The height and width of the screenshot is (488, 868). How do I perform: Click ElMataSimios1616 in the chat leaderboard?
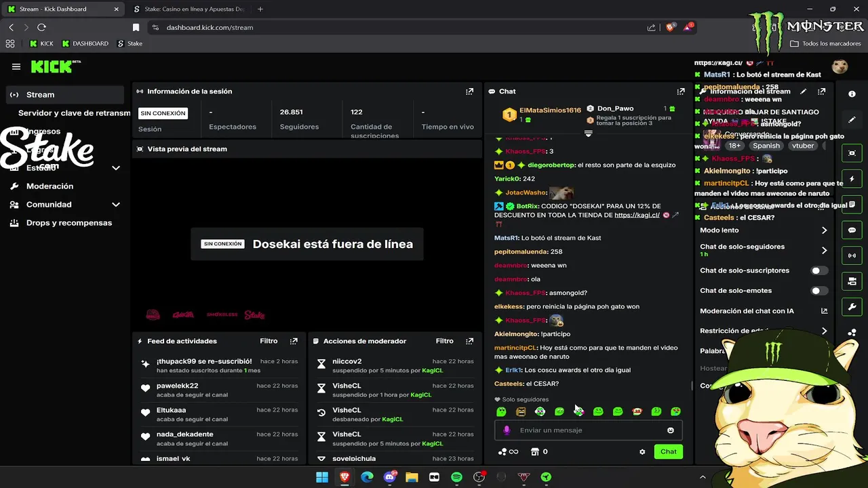click(x=550, y=110)
